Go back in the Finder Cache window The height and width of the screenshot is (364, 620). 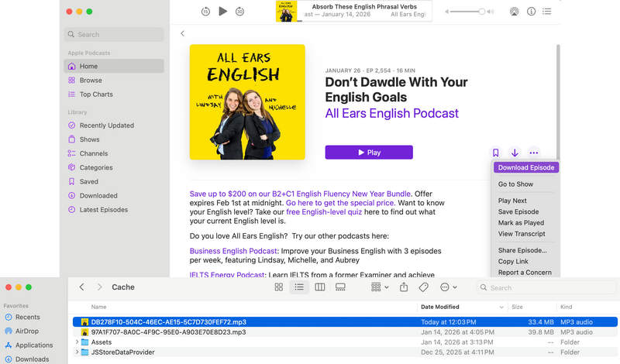pyautogui.click(x=82, y=287)
